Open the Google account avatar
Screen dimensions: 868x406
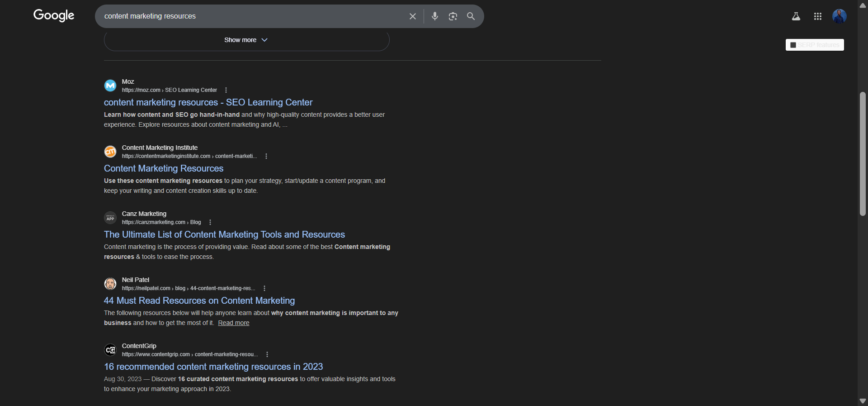pyautogui.click(x=840, y=16)
